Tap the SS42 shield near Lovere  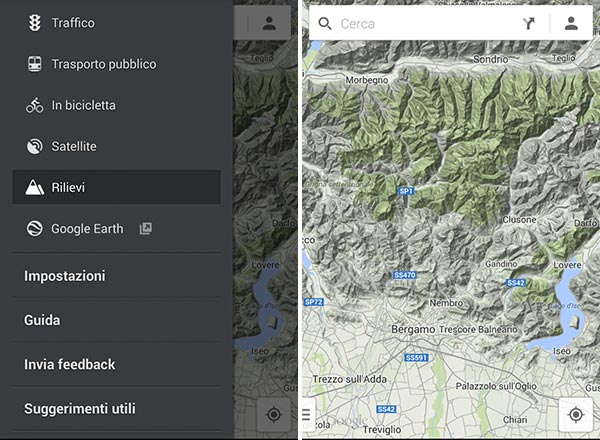(516, 283)
